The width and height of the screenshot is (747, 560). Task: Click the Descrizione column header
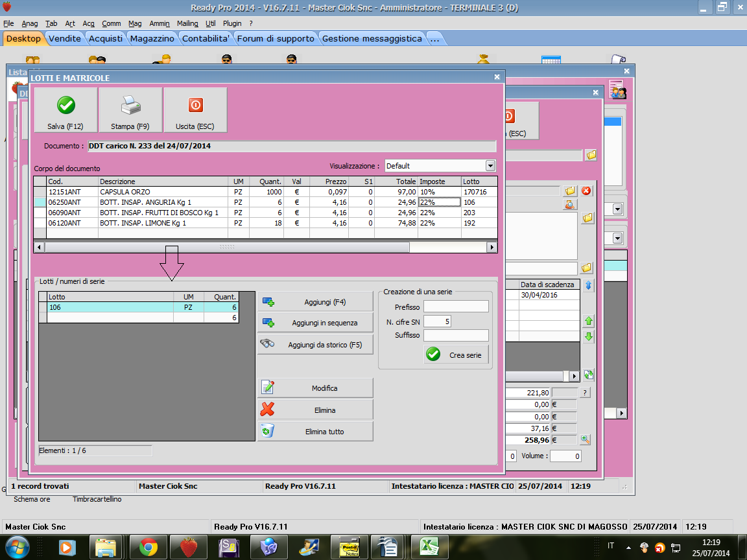(x=163, y=181)
